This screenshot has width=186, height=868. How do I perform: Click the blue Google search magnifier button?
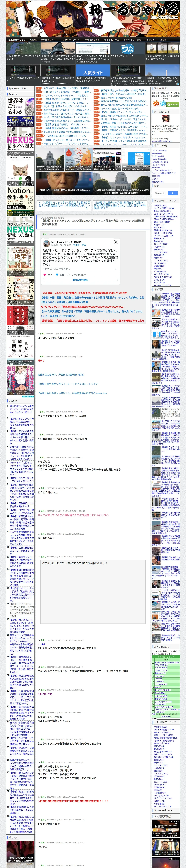(x=173, y=193)
